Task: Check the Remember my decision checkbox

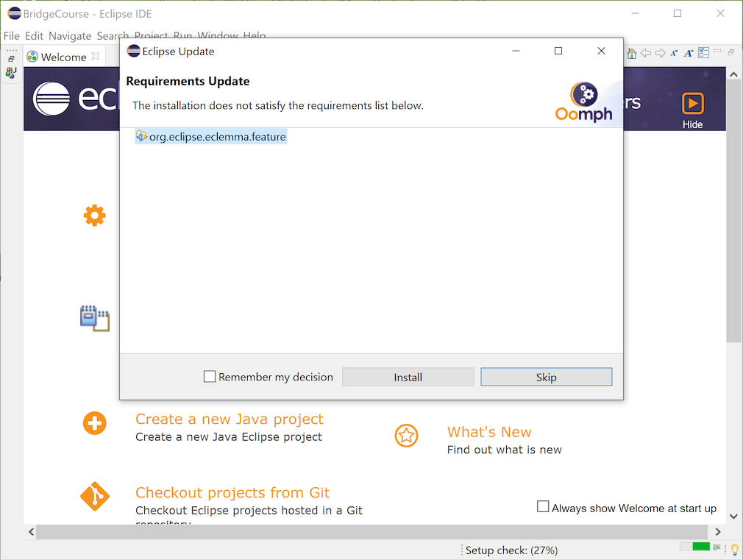Action: [210, 377]
